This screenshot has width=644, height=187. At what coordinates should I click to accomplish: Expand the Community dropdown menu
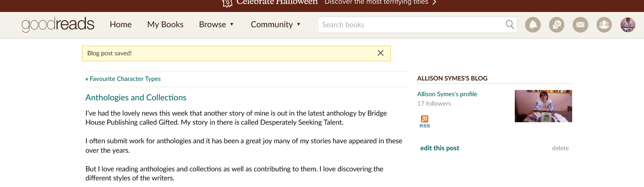point(276,25)
